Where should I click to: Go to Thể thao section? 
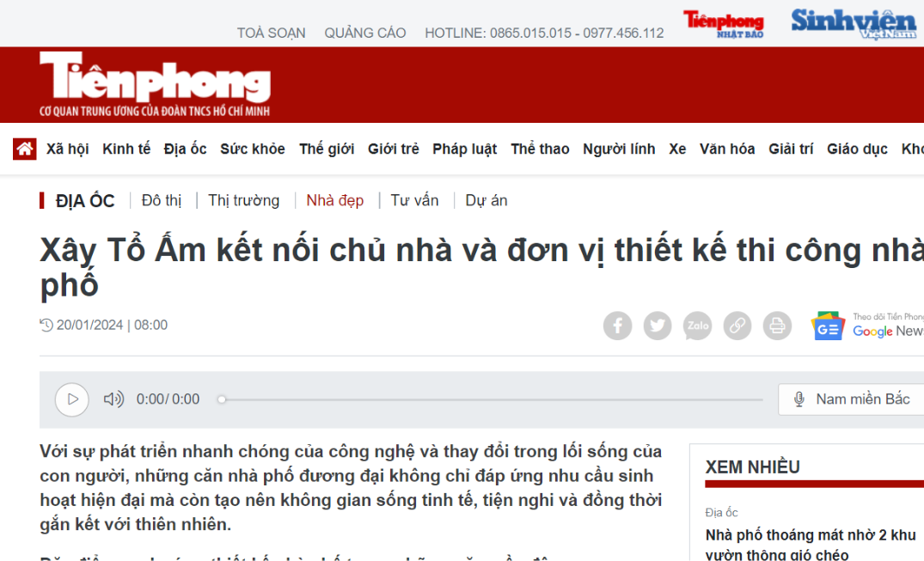(x=540, y=149)
